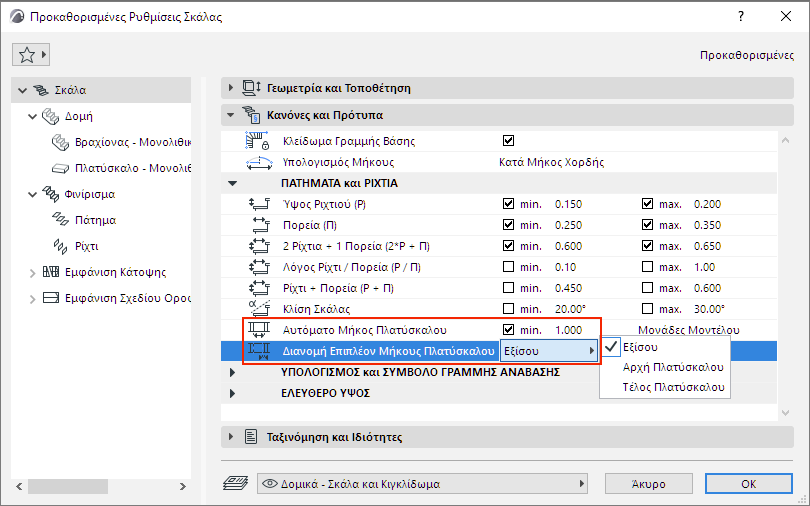Click the tree panel scroll right arrow
The image size is (810, 506).
(182, 486)
